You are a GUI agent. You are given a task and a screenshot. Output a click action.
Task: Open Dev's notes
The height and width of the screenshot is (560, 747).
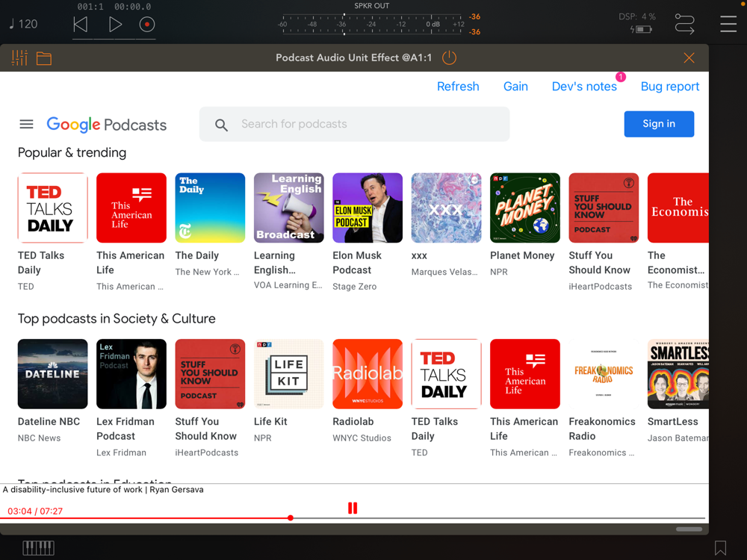584,87
